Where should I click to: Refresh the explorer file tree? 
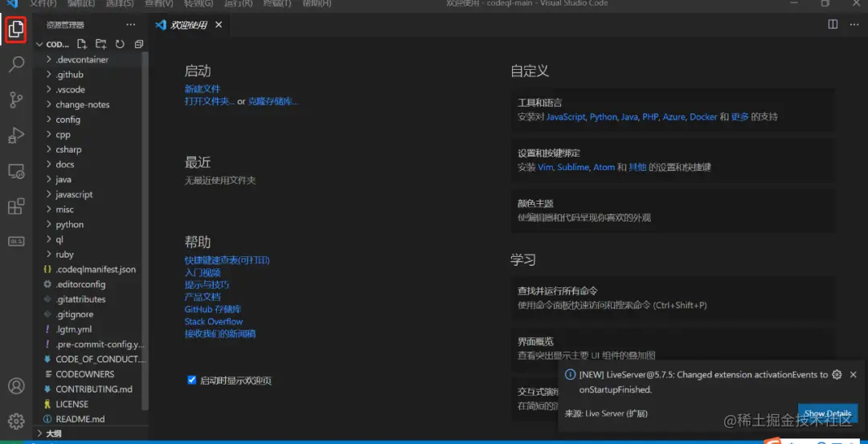click(120, 44)
